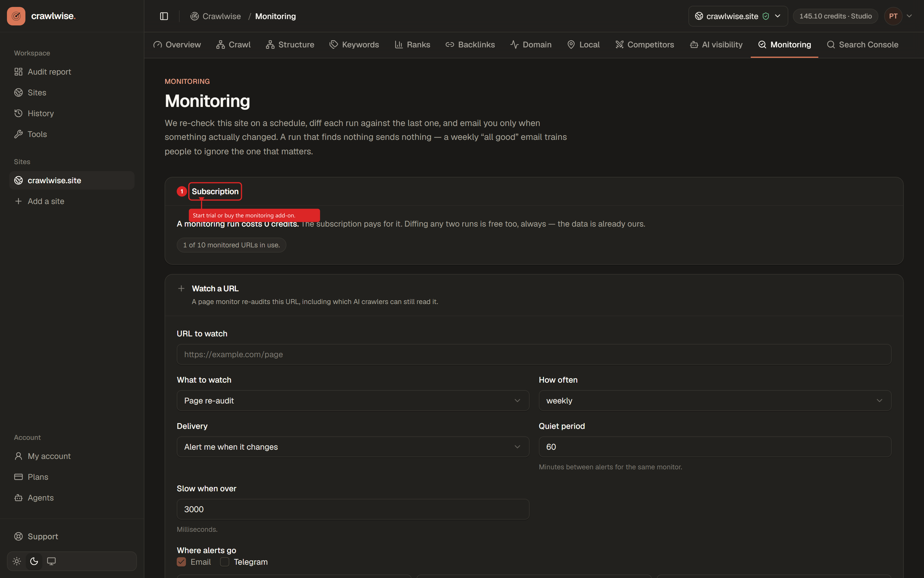The height and width of the screenshot is (578, 924).
Task: Click the URL to watch input field
Action: pos(534,354)
